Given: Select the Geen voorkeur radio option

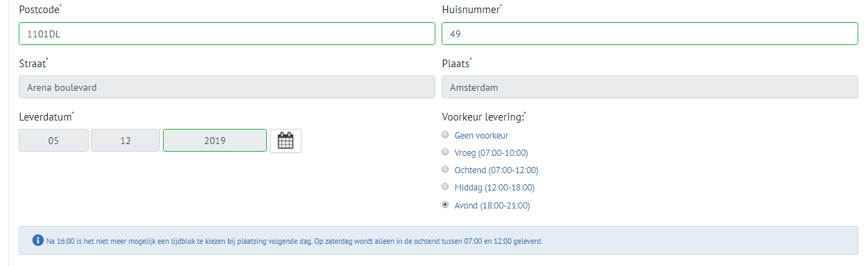Looking at the screenshot, I should tap(445, 135).
